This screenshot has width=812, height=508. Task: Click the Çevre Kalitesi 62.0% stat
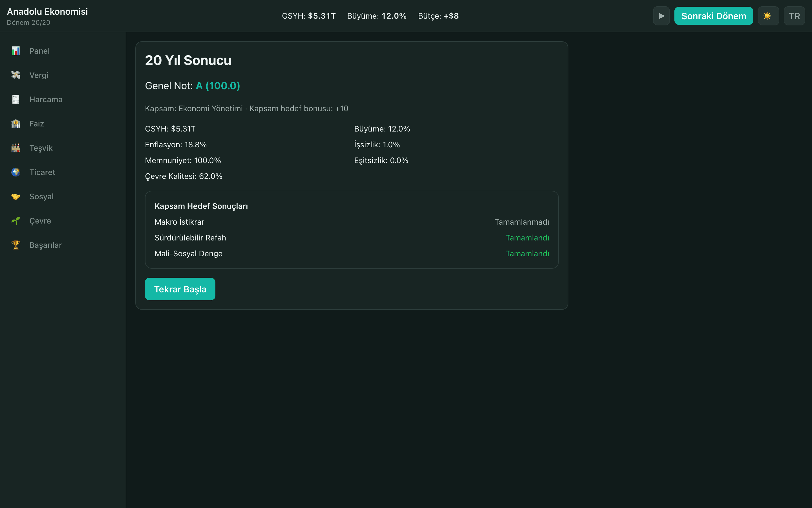[x=184, y=176]
